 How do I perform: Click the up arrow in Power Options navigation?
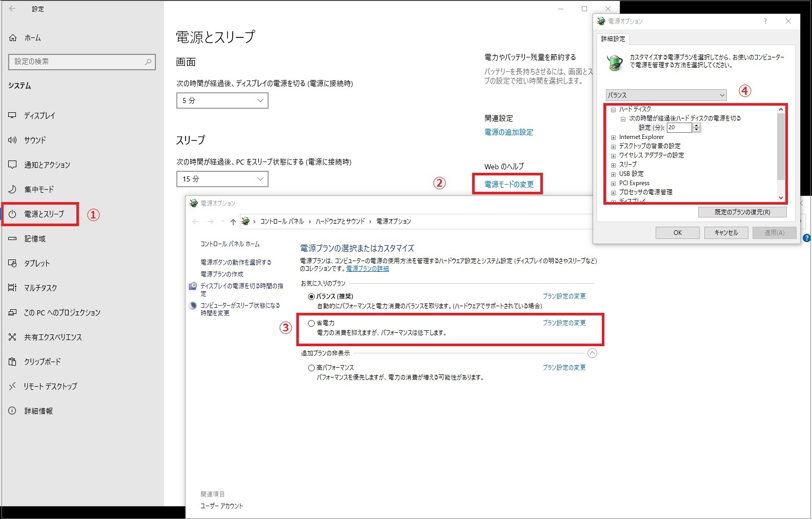coord(233,222)
